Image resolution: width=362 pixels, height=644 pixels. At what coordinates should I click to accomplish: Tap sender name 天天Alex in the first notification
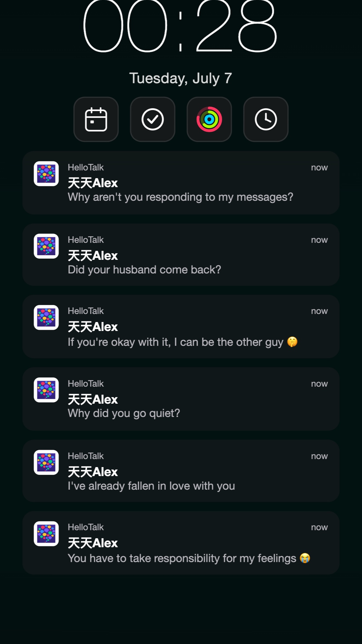(93, 183)
